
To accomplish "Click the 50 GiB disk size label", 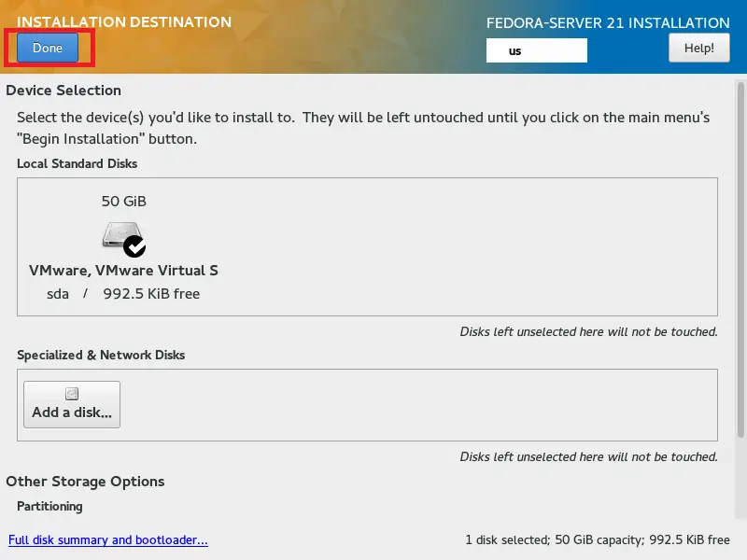I will pyautogui.click(x=124, y=201).
